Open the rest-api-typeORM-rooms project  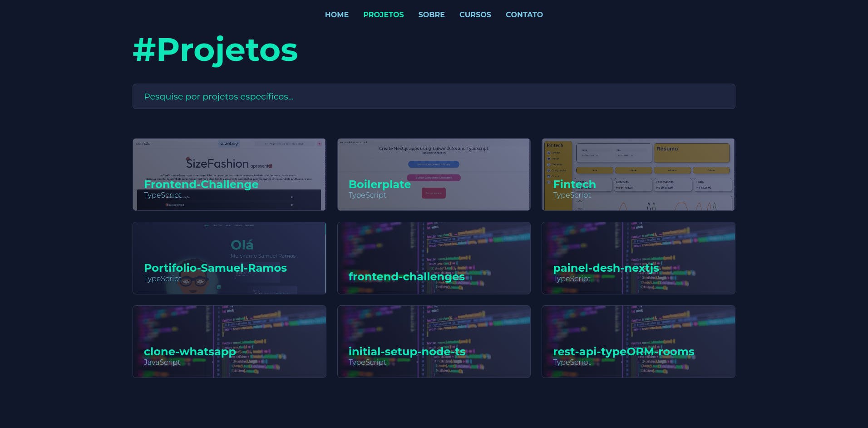624,352
